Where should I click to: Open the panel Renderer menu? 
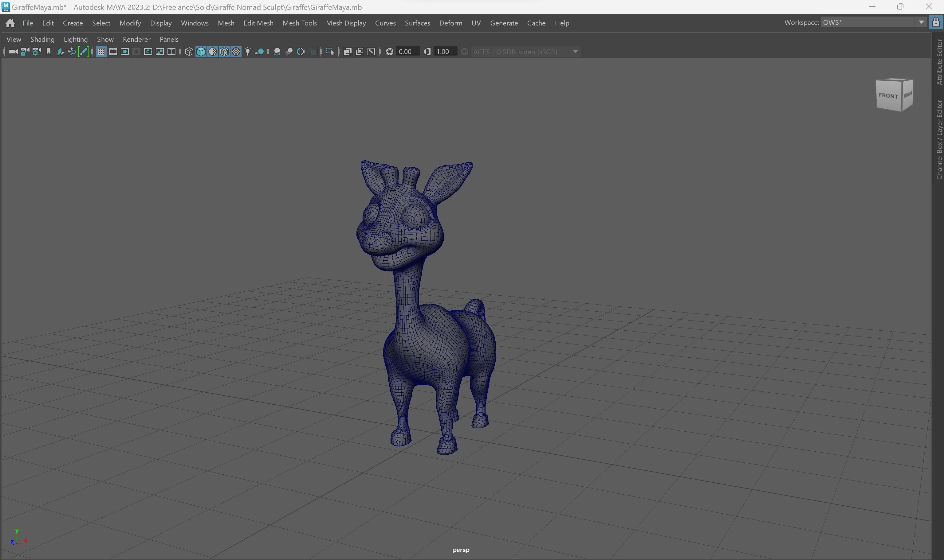point(137,39)
